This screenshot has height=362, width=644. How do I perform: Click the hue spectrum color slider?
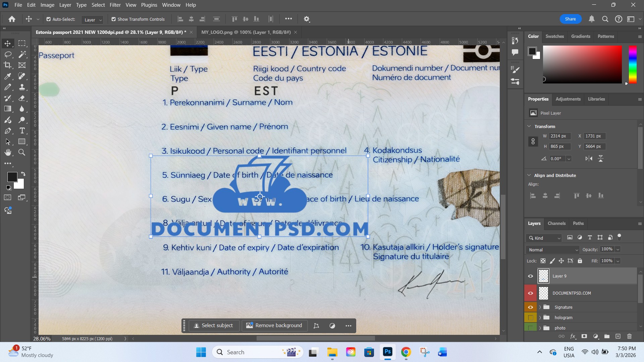tap(633, 64)
